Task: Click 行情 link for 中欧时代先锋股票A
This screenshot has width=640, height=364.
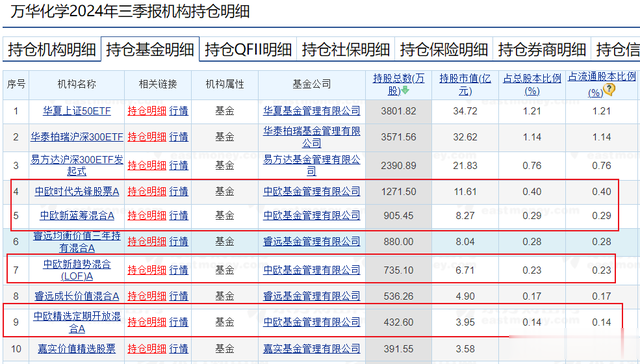Action: coord(179,191)
